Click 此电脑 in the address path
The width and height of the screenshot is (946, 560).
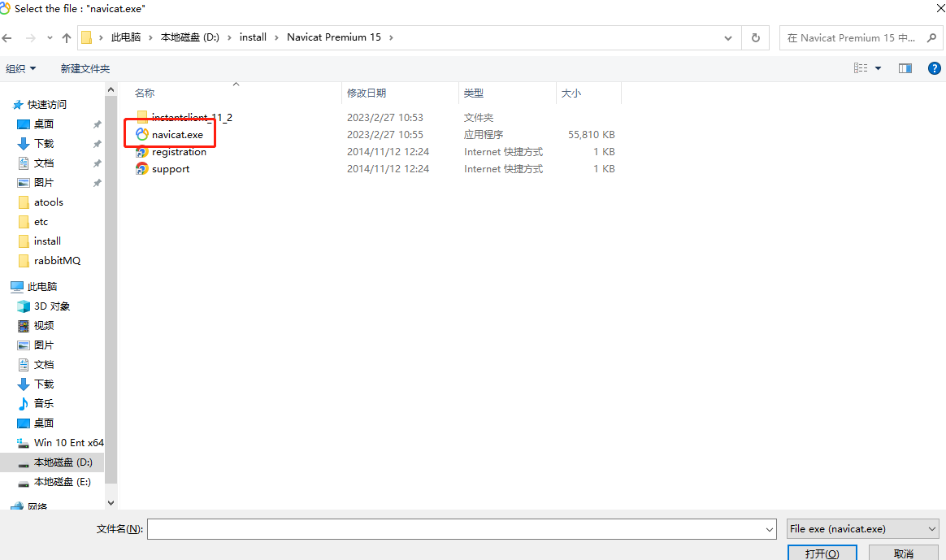click(125, 37)
